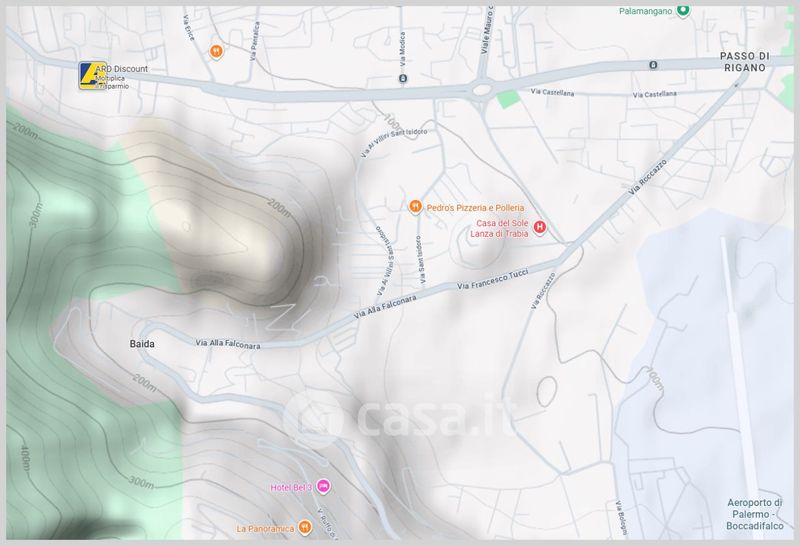This screenshot has width=800, height=546.
Task: Click the green Palamangano location pin
Action: (683, 11)
